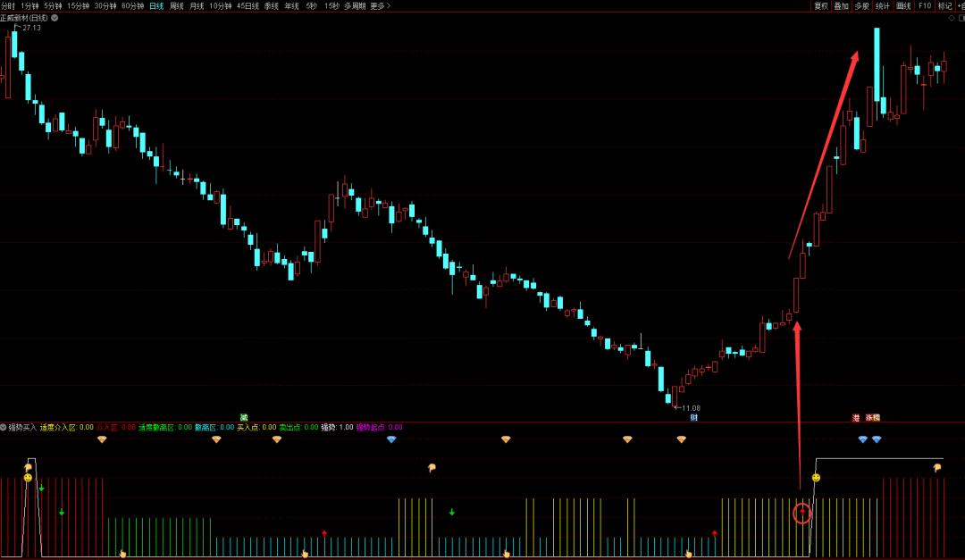Select the 5秒 period tab
Screen dimensions: 965x560
[312, 5]
